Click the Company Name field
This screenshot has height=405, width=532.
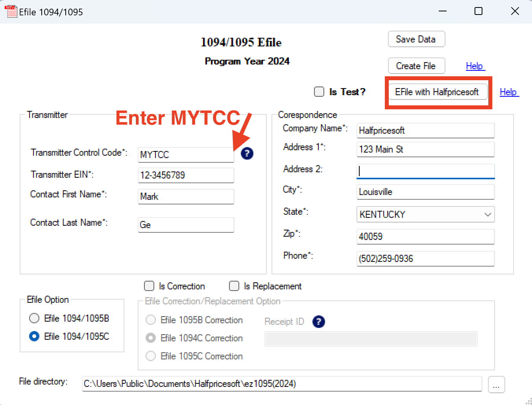tap(425, 130)
